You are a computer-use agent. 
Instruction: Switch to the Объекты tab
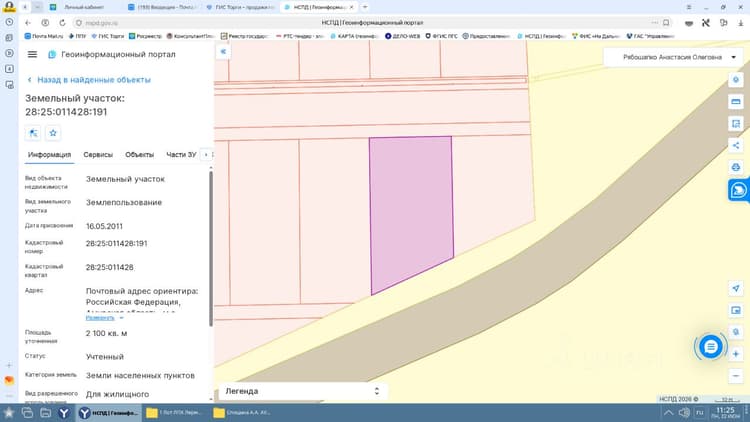[x=140, y=155]
